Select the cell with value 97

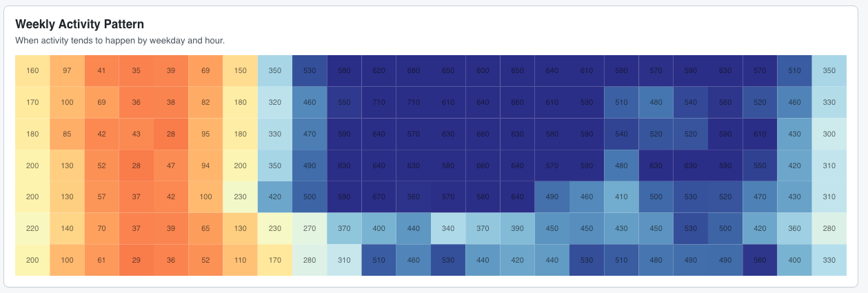point(67,70)
